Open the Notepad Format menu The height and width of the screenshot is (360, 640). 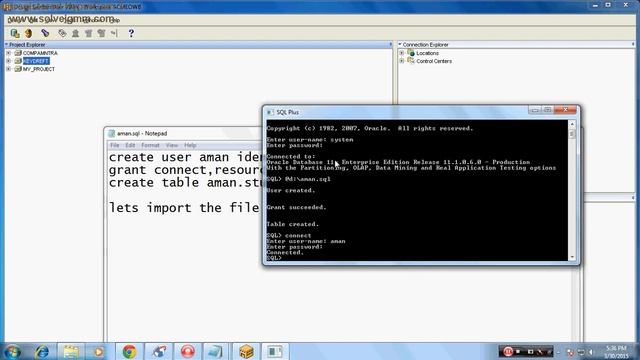150,145
